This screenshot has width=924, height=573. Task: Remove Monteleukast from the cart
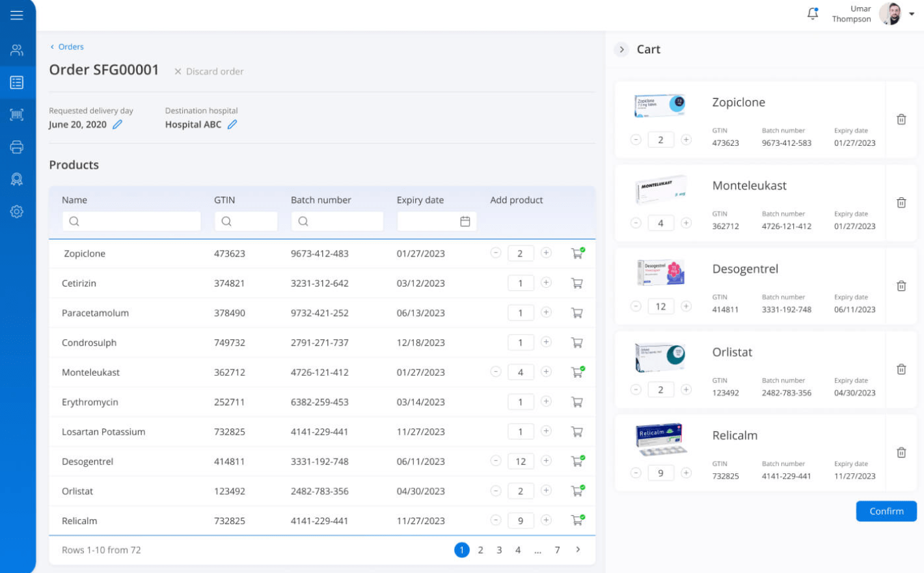coord(901,203)
